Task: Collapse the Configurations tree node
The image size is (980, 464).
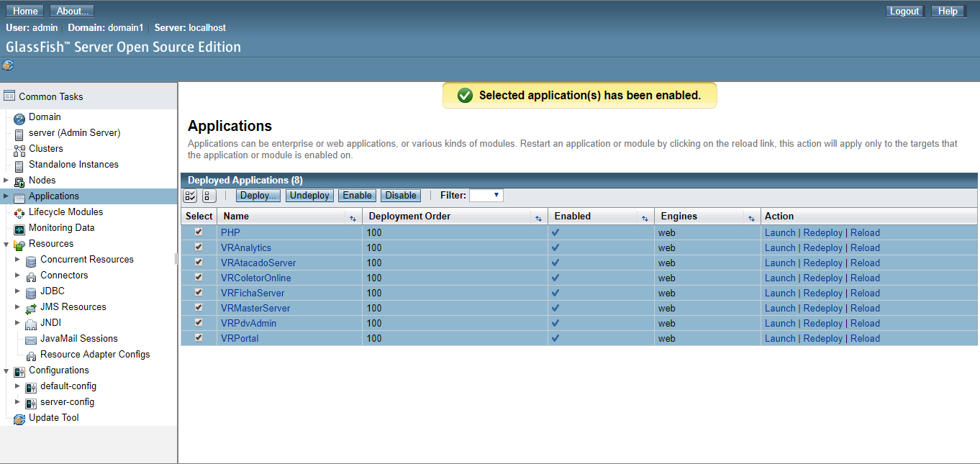Action: click(x=6, y=370)
